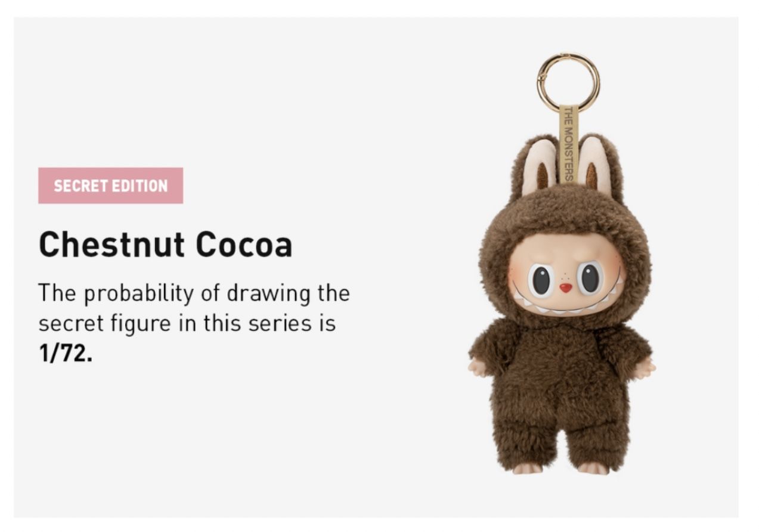The image size is (759, 532).
Task: Click the pink SECRET EDITION badge
Action: (111, 185)
